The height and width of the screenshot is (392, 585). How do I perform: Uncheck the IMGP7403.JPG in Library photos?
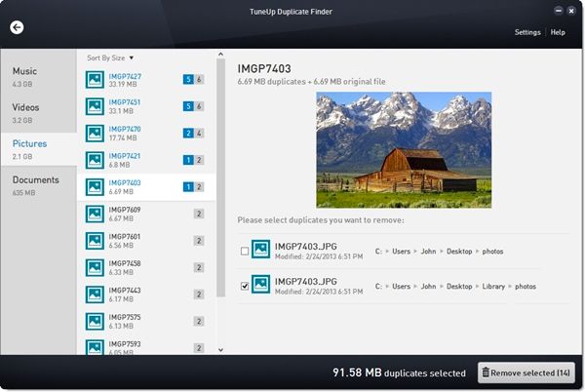tap(245, 286)
